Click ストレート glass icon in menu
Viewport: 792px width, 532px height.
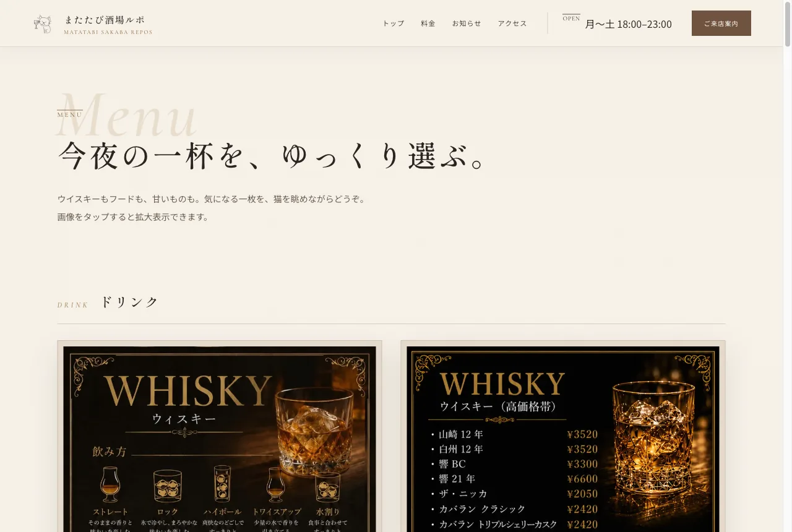pos(110,484)
